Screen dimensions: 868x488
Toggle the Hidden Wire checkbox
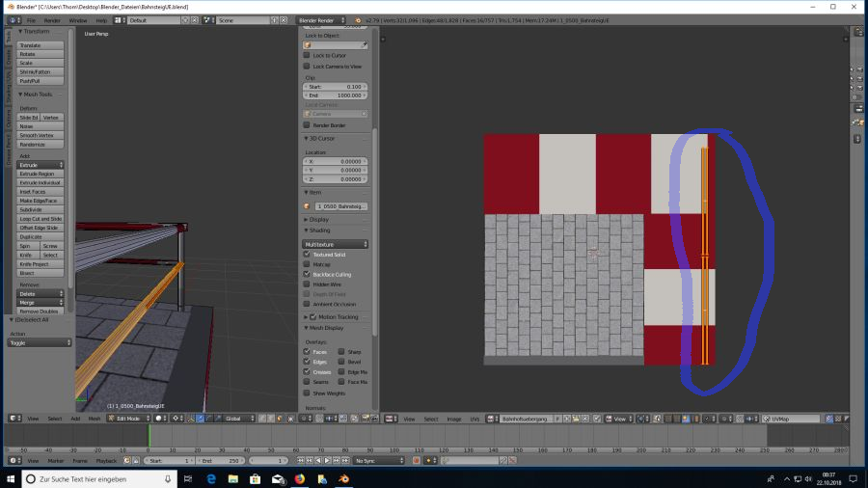[307, 285]
